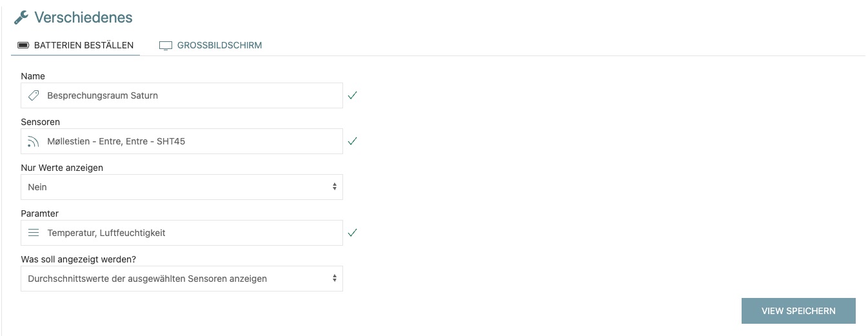Open the Nur Werte anzeigen dropdown
The height and width of the screenshot is (336, 868).
coord(181,187)
